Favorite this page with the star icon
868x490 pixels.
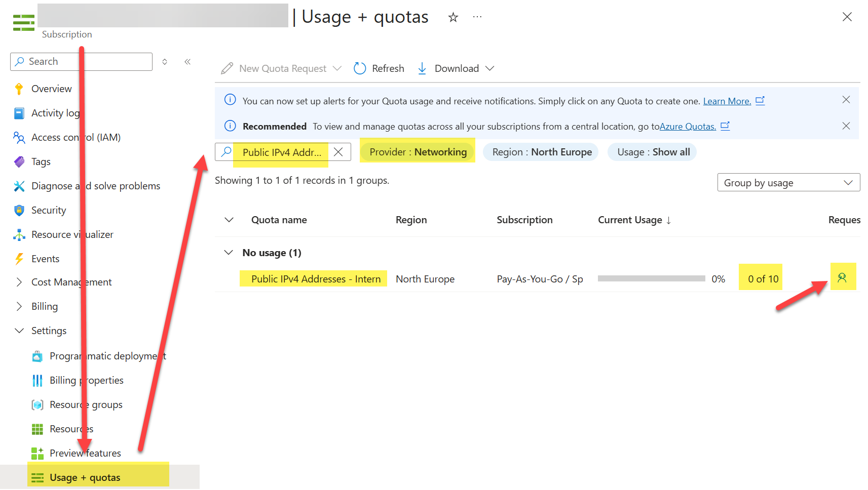[453, 18]
